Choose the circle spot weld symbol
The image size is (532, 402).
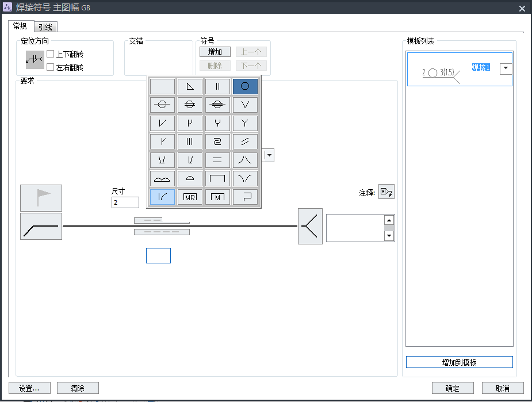[245, 87]
